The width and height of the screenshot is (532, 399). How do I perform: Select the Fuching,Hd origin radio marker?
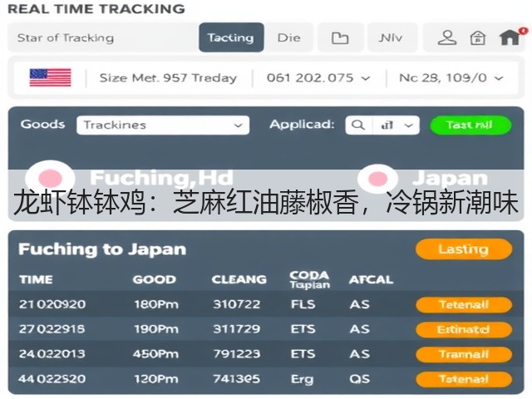point(50,178)
